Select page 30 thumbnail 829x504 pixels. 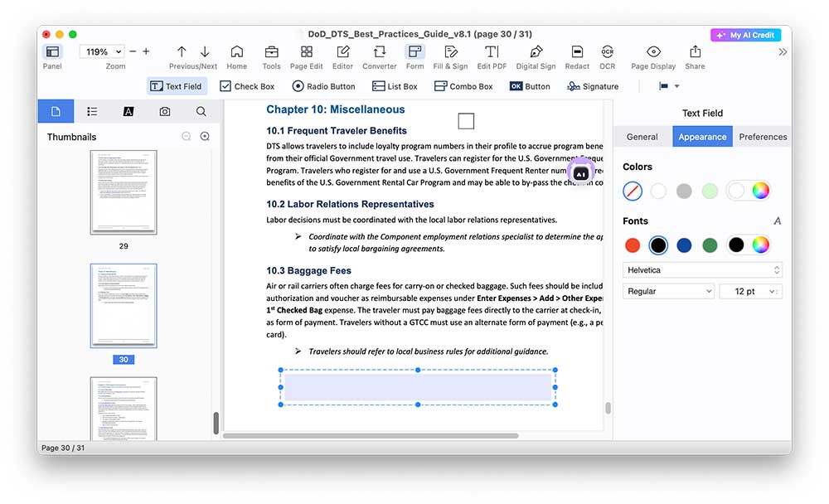pos(124,306)
